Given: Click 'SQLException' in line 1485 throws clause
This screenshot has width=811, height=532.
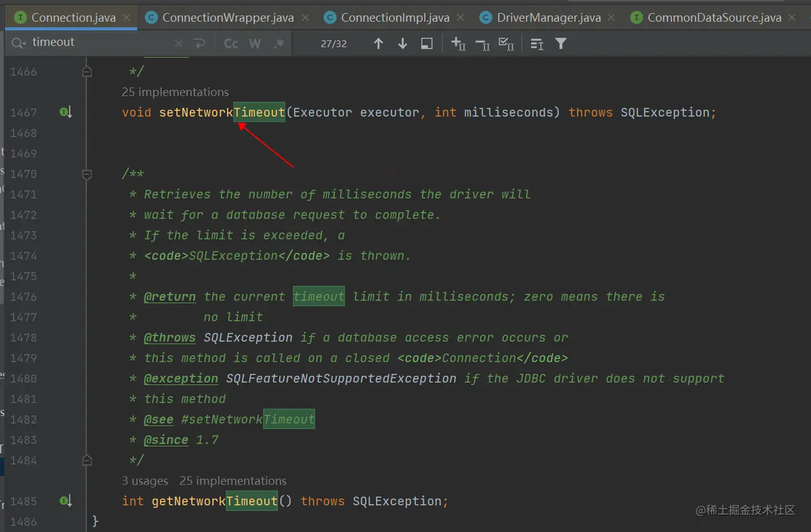Looking at the screenshot, I should pos(397,501).
